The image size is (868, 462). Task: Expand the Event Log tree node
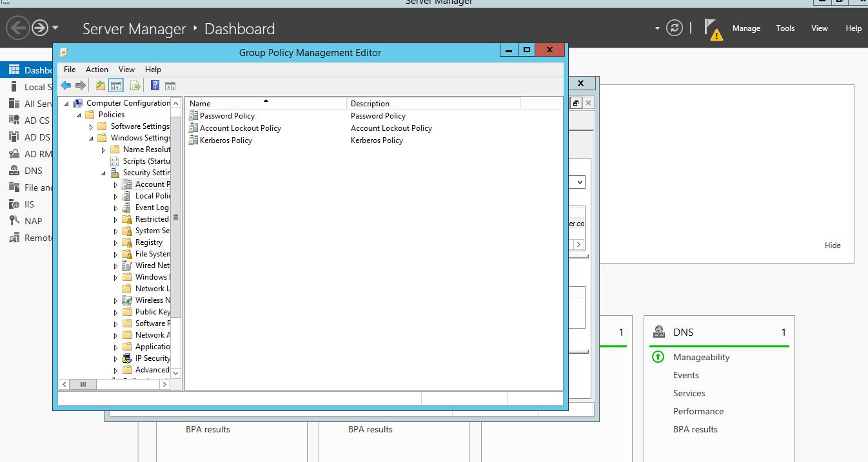115,207
